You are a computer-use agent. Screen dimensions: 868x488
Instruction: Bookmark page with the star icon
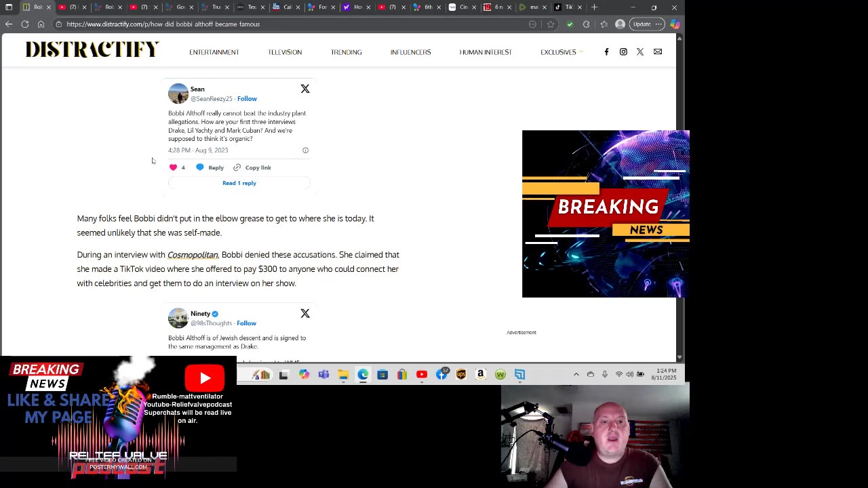551,24
